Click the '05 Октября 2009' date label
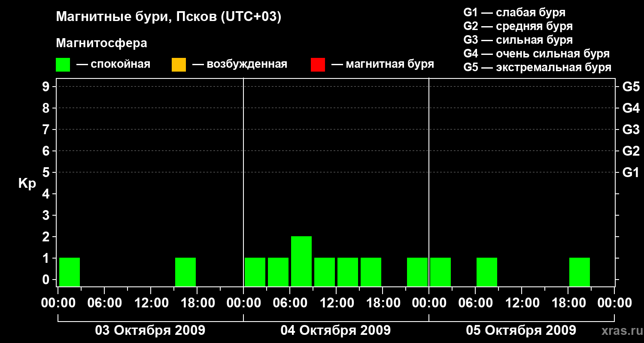The image size is (644, 343). pyautogui.click(x=521, y=331)
